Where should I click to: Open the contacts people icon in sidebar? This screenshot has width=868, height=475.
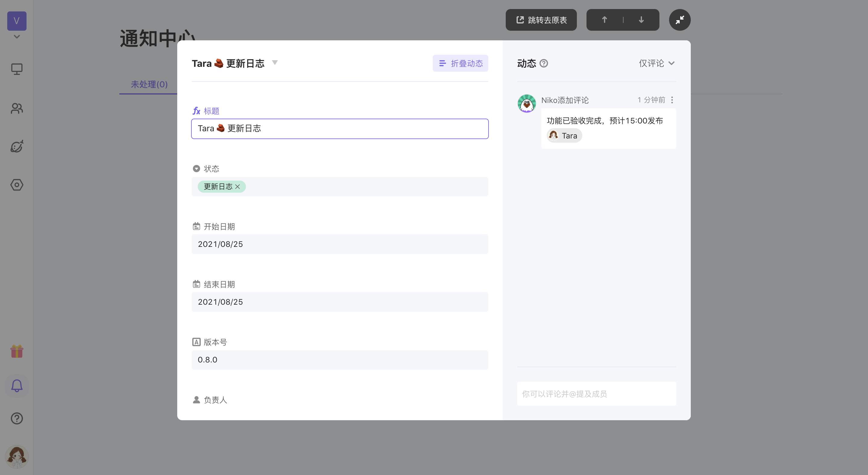(17, 108)
